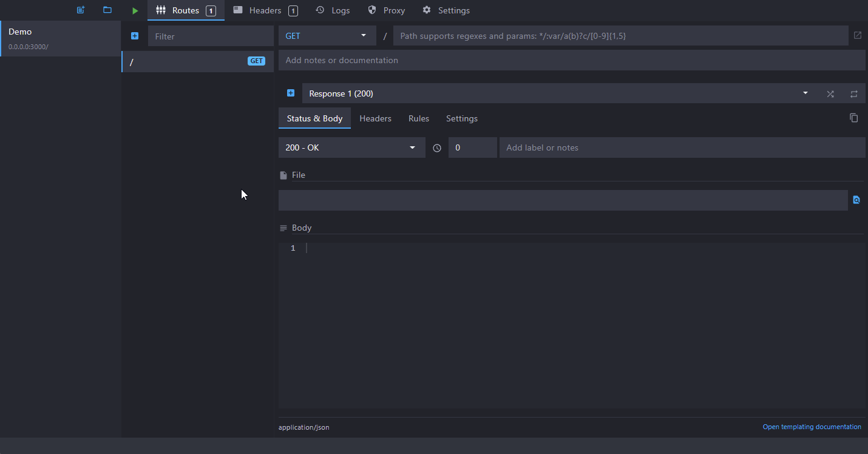The width and height of the screenshot is (868, 454).
Task: Open templating documentation link
Action: [812, 427]
